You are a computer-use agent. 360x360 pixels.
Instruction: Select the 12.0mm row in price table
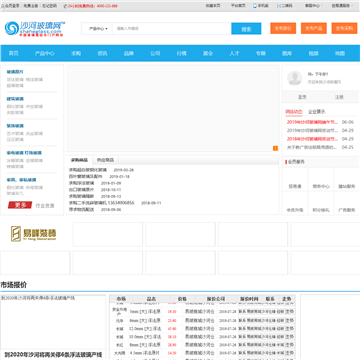pos(202,329)
